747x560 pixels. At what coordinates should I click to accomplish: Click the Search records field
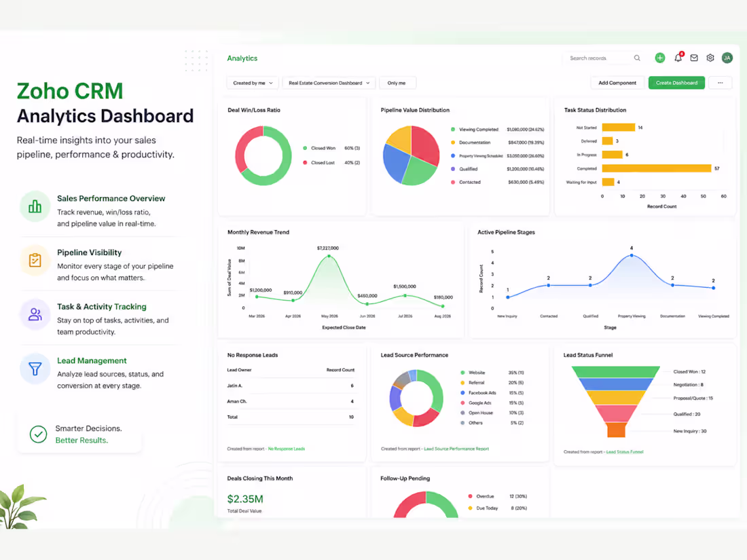pos(603,58)
